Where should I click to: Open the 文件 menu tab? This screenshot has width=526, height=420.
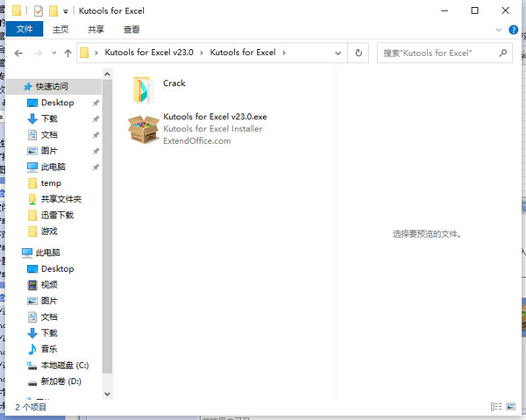click(25, 29)
